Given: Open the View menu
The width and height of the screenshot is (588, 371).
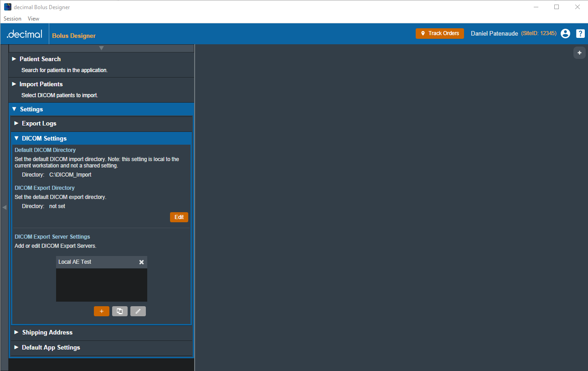Looking at the screenshot, I should (33, 19).
